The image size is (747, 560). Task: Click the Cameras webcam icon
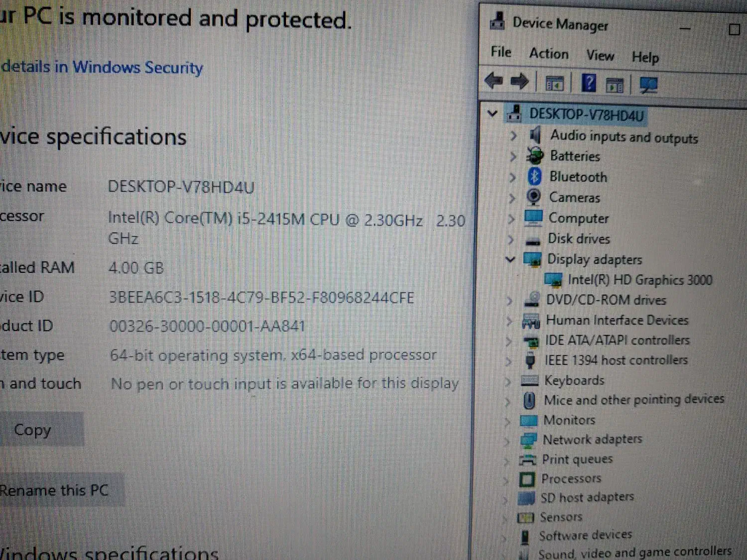534,197
